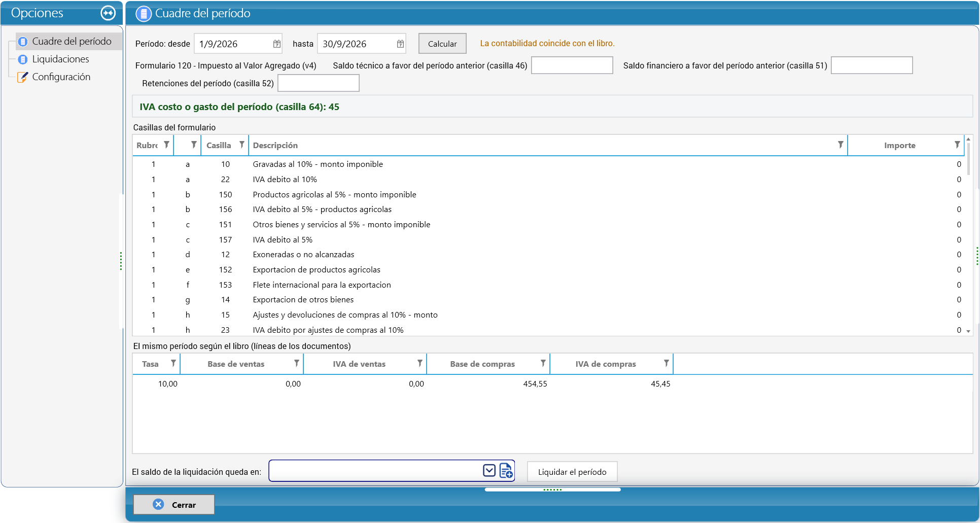Image resolution: width=980 pixels, height=523 pixels.
Task: Select row 'Exportacion de productos agricolas'
Action: tap(549, 270)
